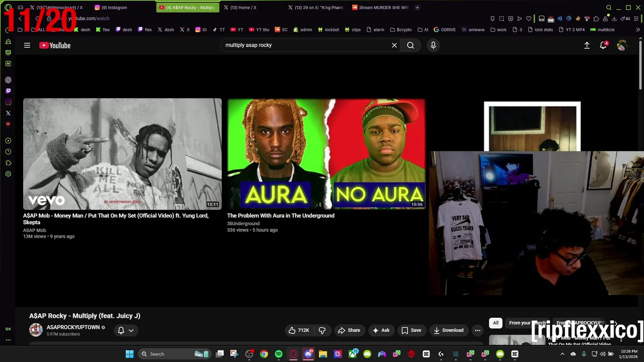Open File Explorer from the taskbar
This screenshot has height=362, width=644.
pos(323,354)
